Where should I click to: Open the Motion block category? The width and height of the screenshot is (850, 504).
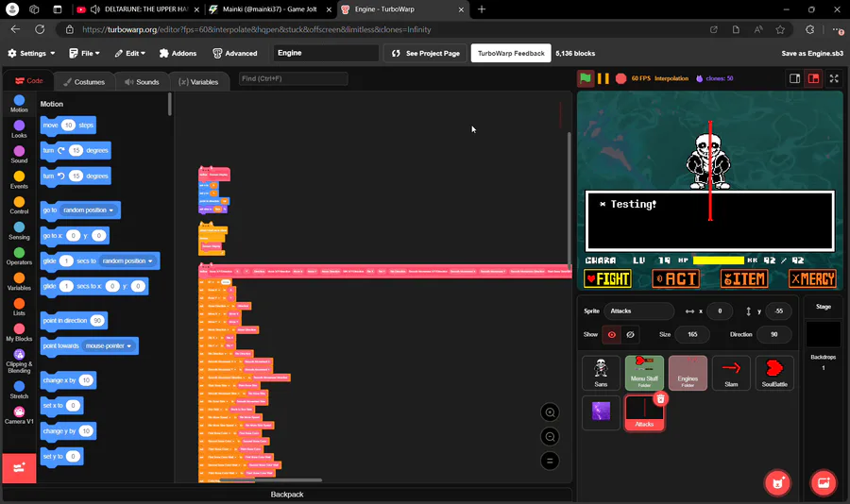[19, 104]
